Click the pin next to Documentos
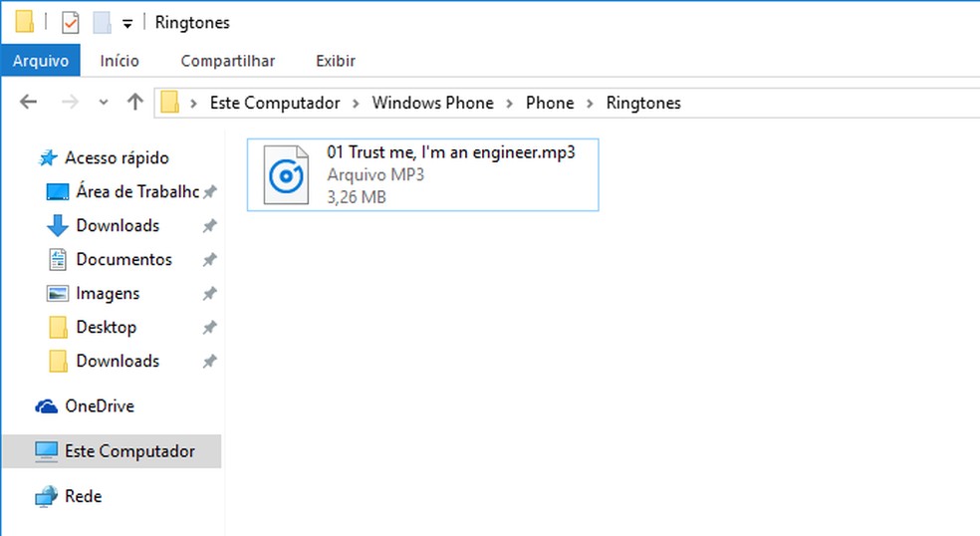The width and height of the screenshot is (980, 536). [210, 260]
